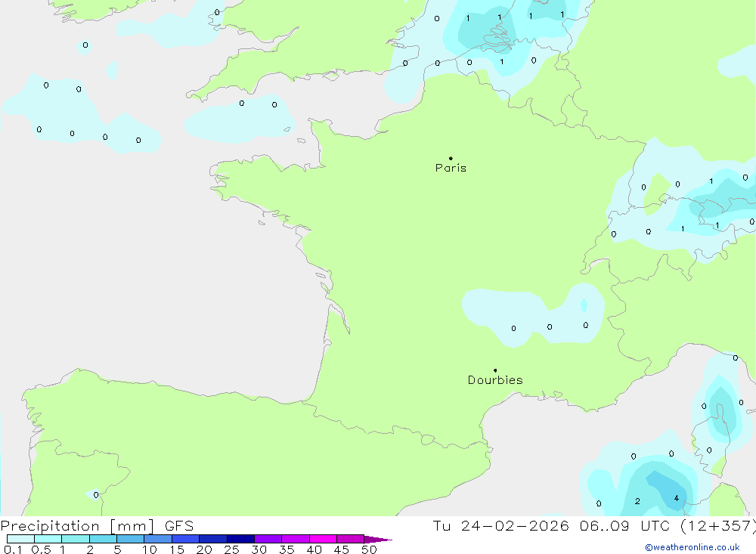The width and height of the screenshot is (756, 554).
Task: Pick the legend swatch between 20 and 25
Action: tap(213, 539)
